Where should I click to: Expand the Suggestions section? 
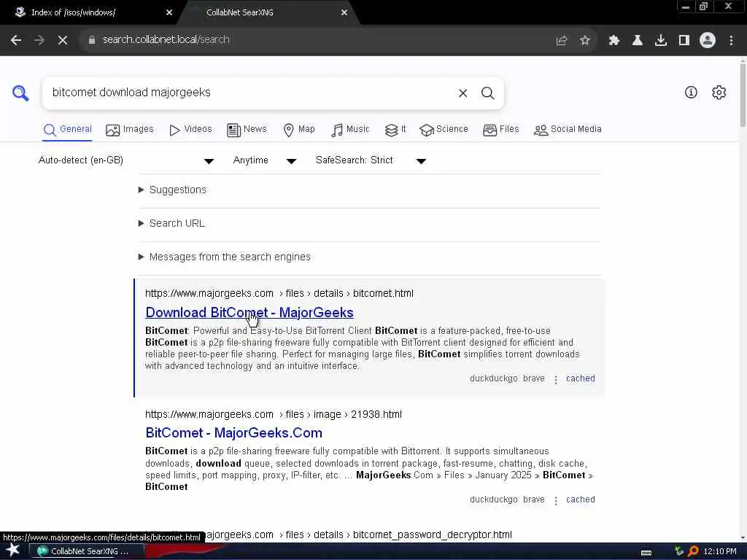[x=172, y=190]
